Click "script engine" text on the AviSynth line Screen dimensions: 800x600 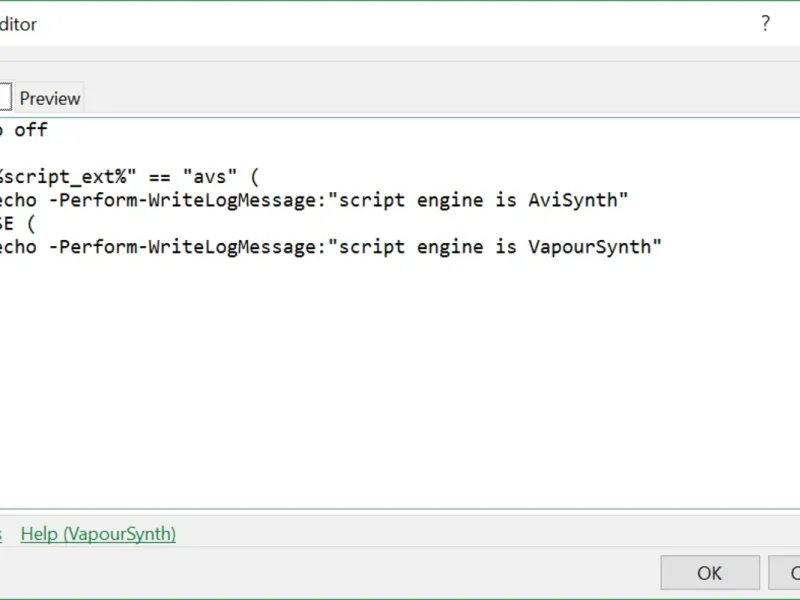415,200
